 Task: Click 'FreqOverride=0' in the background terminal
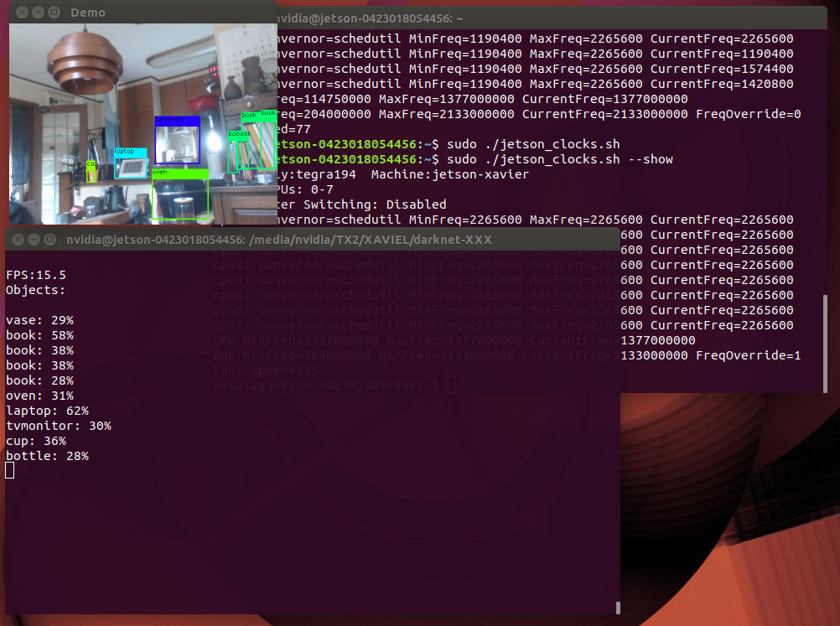(x=749, y=113)
